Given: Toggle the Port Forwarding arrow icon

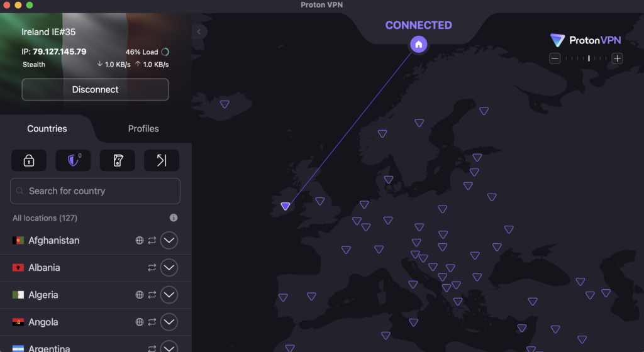Looking at the screenshot, I should (x=162, y=160).
